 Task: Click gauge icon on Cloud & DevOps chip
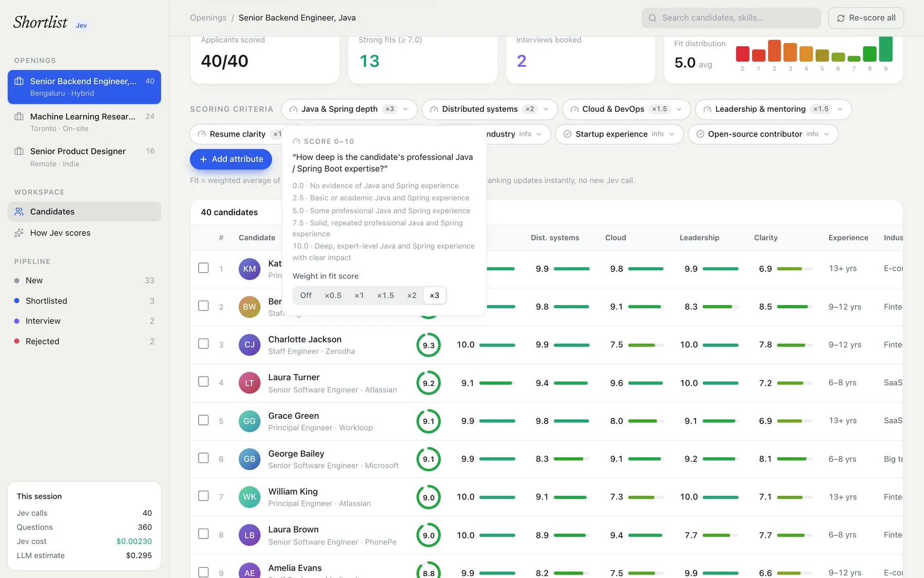click(x=574, y=109)
